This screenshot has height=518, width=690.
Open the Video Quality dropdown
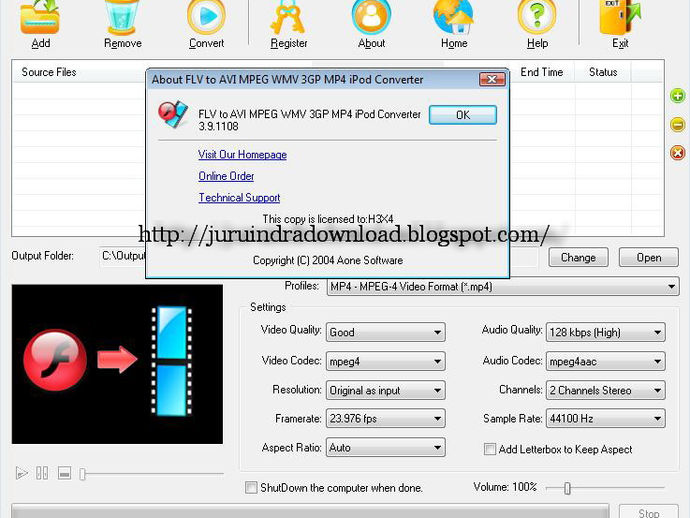point(385,332)
